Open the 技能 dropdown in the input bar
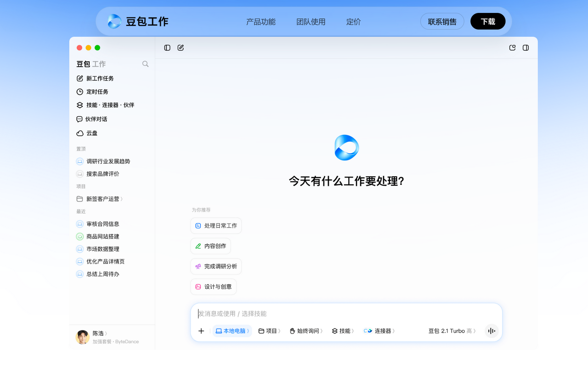The image size is (588, 368). coord(343,331)
